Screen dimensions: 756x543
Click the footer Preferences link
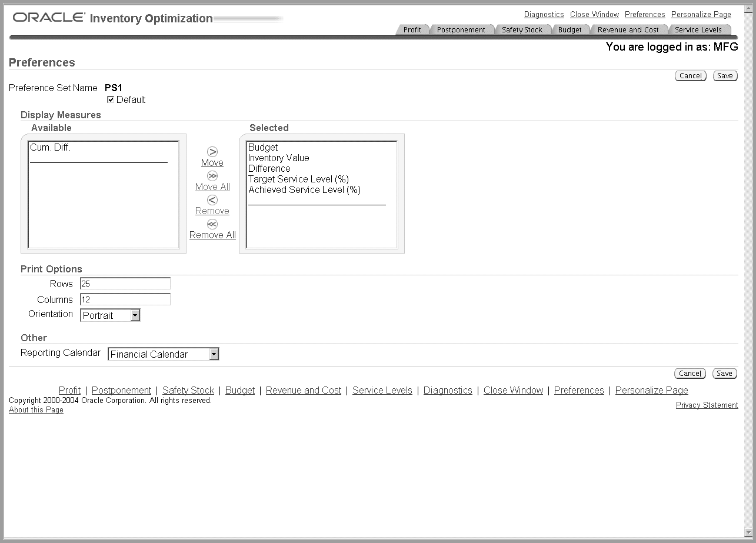click(579, 391)
